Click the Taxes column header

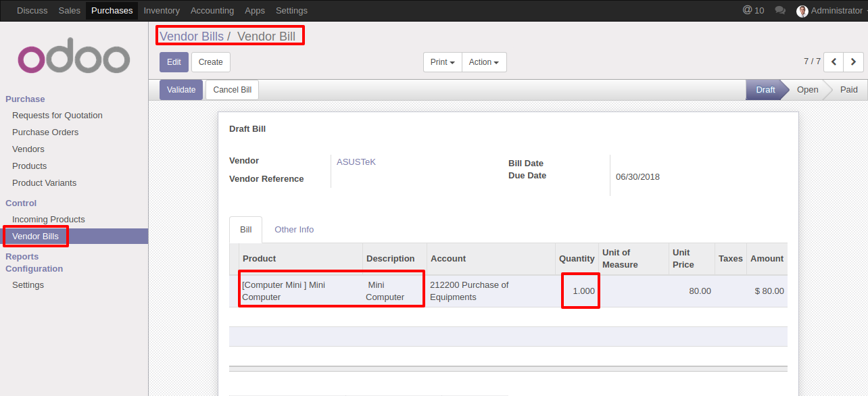coord(731,259)
